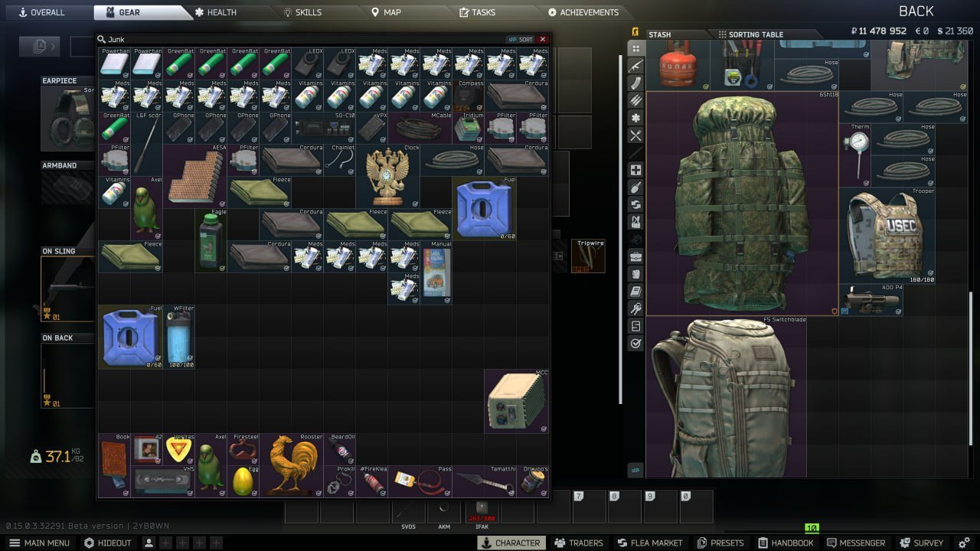Open the Main Menu
980x551 pixels.
click(40, 543)
